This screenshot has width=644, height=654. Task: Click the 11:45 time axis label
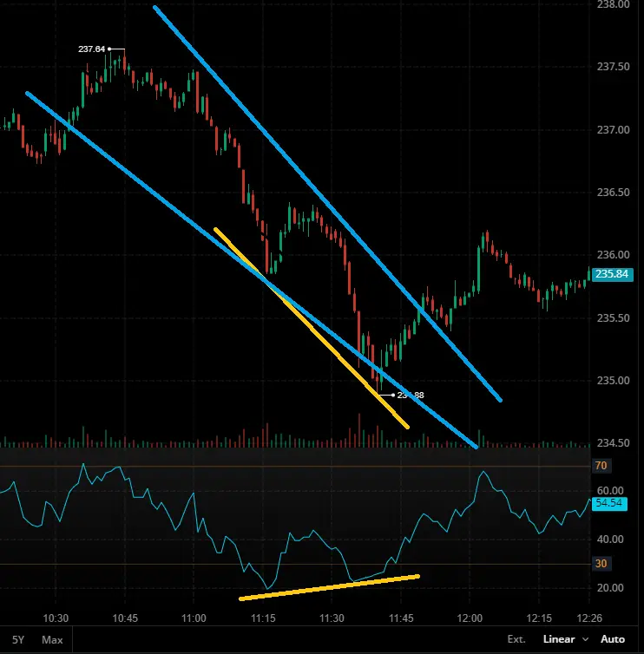(x=401, y=618)
